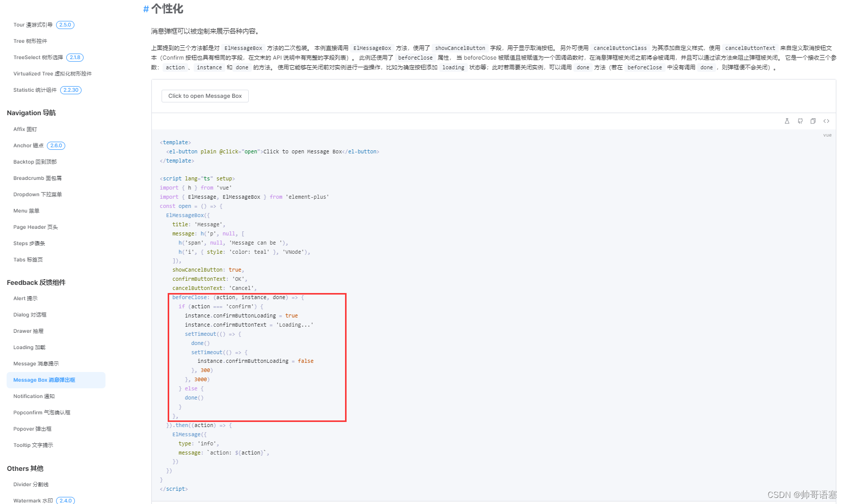
Task: Open Dropdown 下拉菜单 page
Action: pyautogui.click(x=38, y=195)
